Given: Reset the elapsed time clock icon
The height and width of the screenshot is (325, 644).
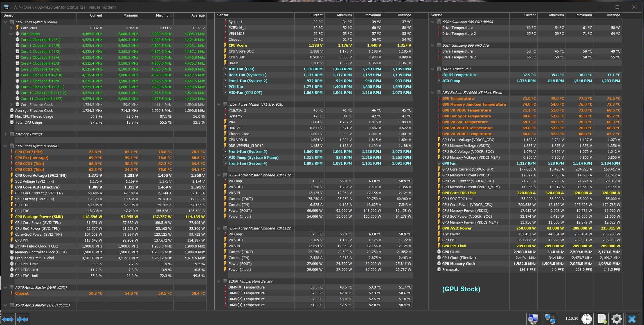Looking at the screenshot, I should pyautogui.click(x=587, y=319).
